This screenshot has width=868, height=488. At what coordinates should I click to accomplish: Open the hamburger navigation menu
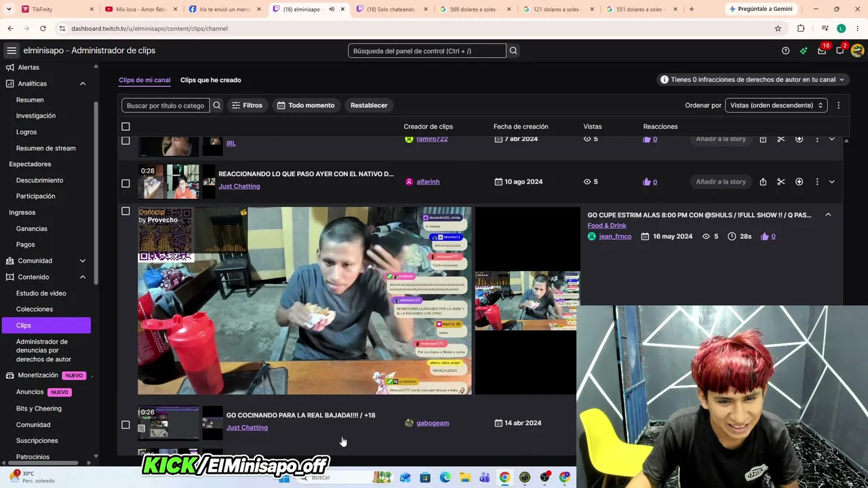pyautogui.click(x=12, y=51)
